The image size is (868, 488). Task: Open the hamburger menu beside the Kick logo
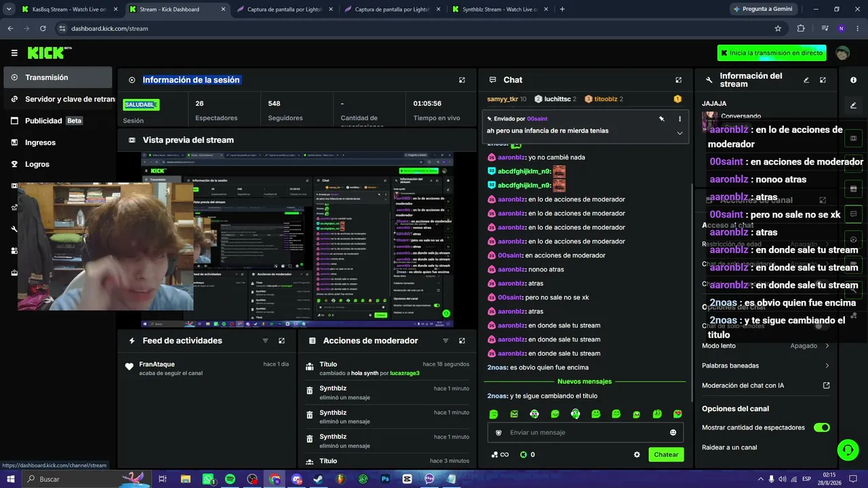(x=14, y=53)
